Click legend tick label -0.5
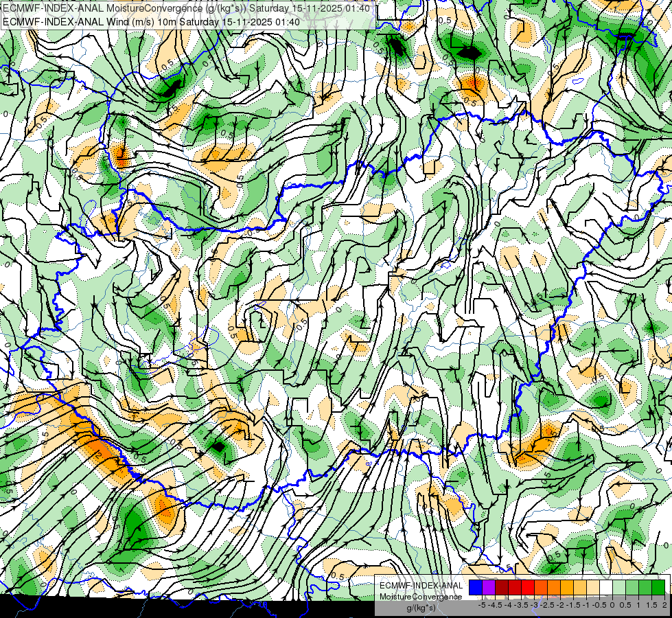The image size is (672, 618). coord(599,605)
